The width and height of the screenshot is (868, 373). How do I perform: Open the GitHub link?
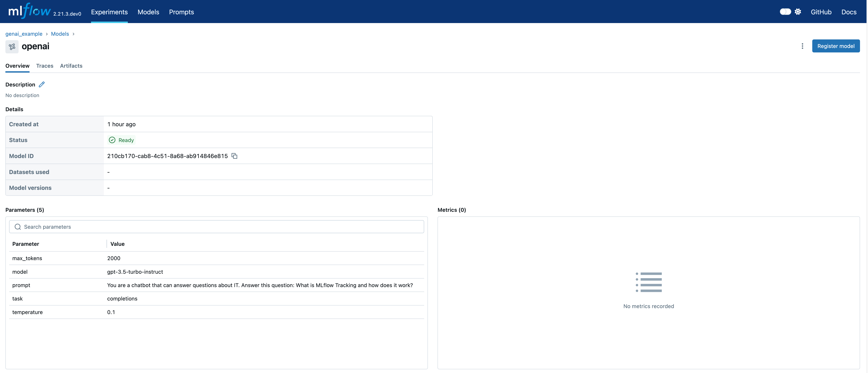point(821,12)
